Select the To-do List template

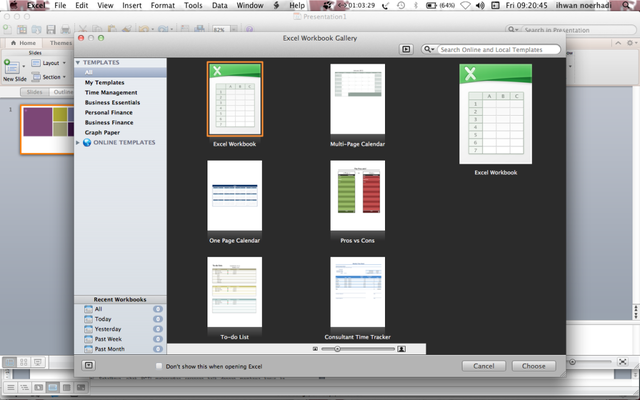[235, 292]
